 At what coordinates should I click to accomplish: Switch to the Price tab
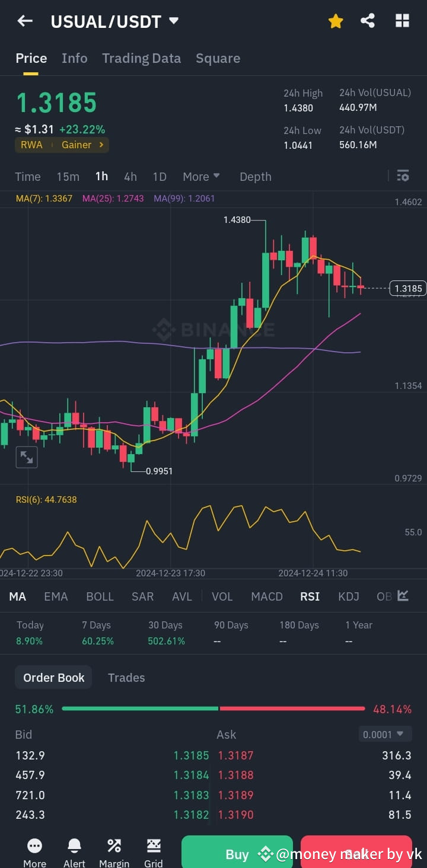pyautogui.click(x=31, y=58)
